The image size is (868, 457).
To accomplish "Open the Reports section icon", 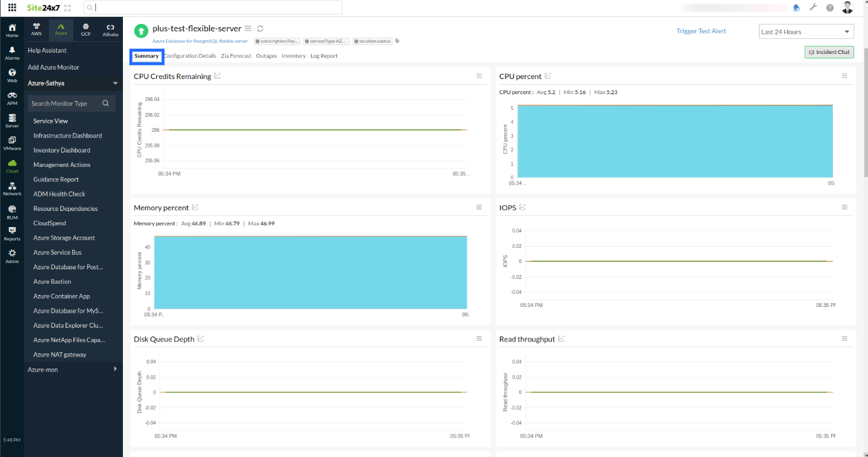I will [x=12, y=232].
